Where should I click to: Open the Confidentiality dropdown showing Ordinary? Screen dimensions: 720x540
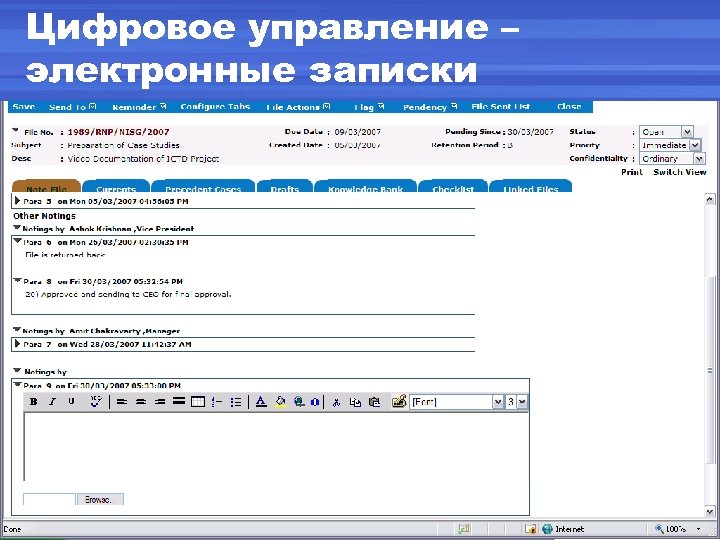click(x=699, y=159)
